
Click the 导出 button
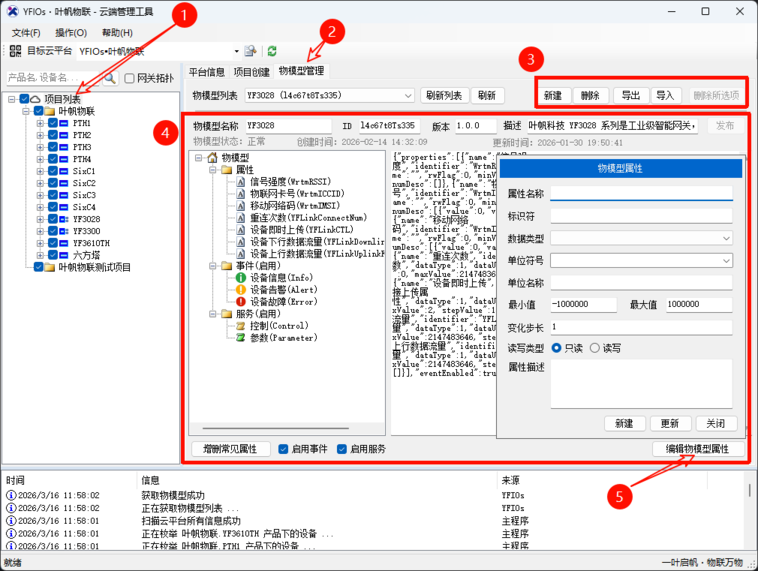pos(631,96)
